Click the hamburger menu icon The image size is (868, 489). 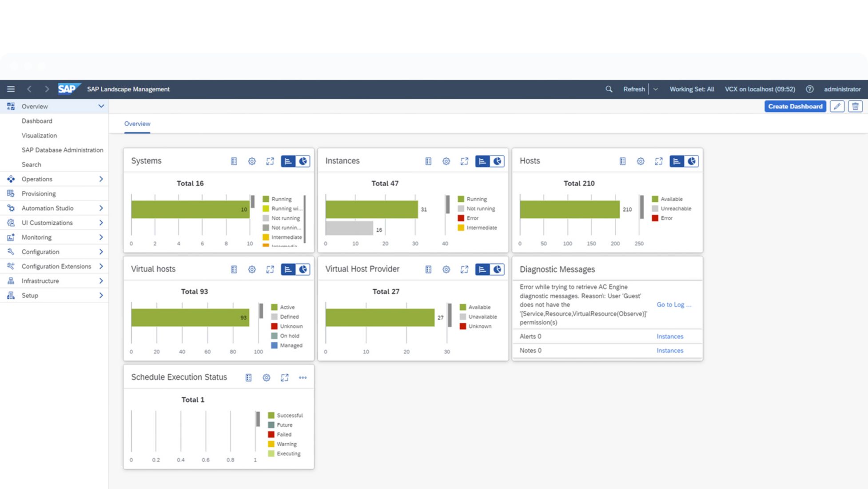point(11,89)
